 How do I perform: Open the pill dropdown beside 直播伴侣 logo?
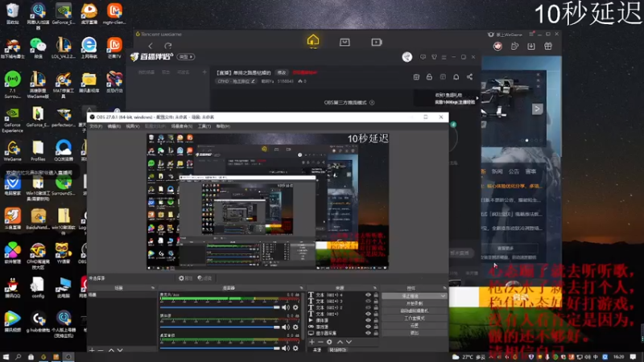pyautogui.click(x=186, y=57)
